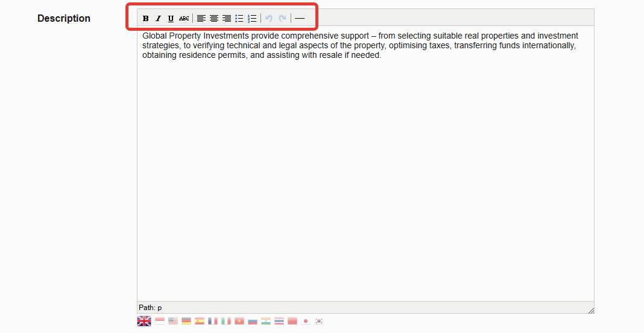The width and height of the screenshot is (644, 333).
Task: Align the description text right
Action: [x=227, y=19]
